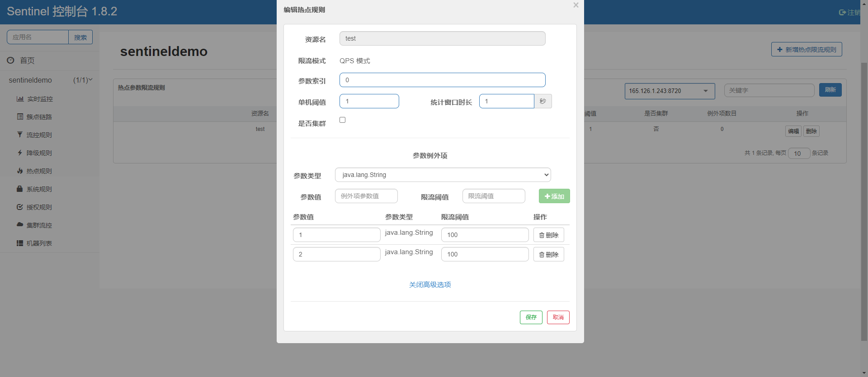Open the 参数类型 java.lang.String dropdown
This screenshot has height=377, width=868.
coord(443,175)
